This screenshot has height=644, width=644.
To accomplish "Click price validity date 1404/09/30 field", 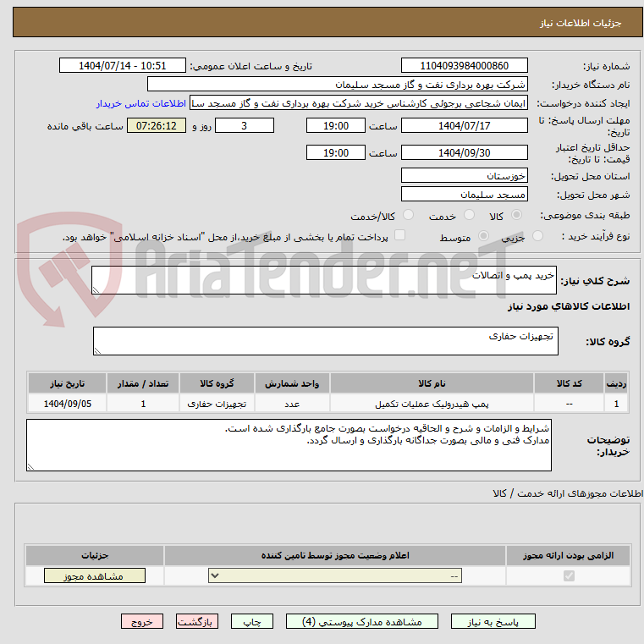I will point(464,153).
